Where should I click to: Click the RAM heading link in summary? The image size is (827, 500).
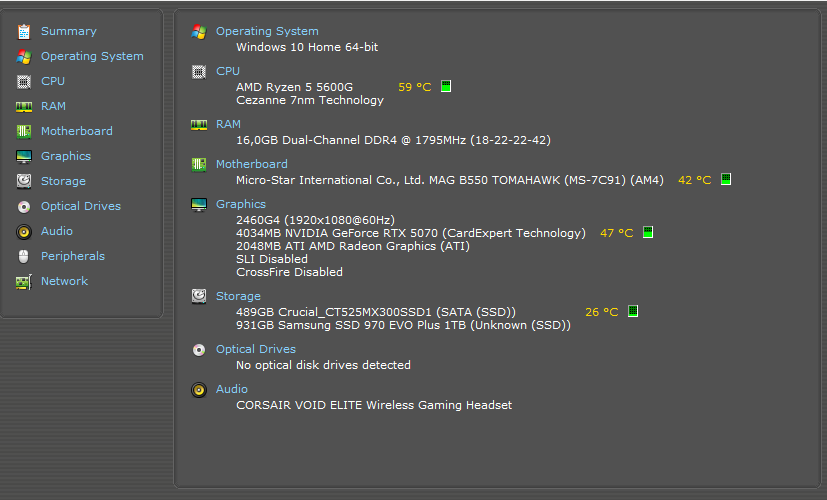pyautogui.click(x=228, y=124)
